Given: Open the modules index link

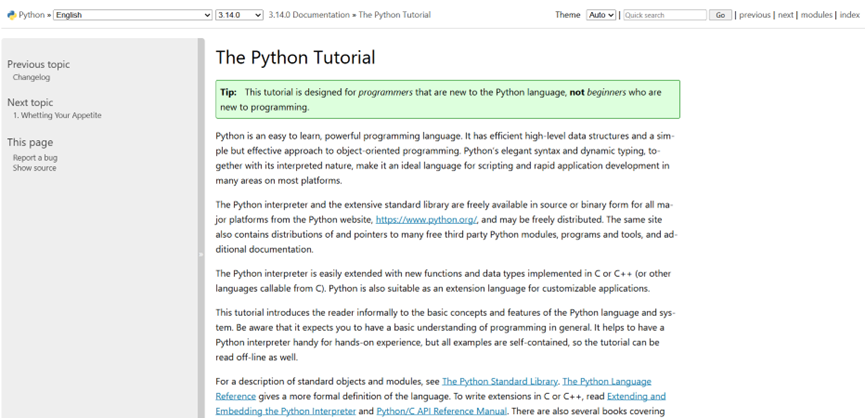Looking at the screenshot, I should [816, 15].
